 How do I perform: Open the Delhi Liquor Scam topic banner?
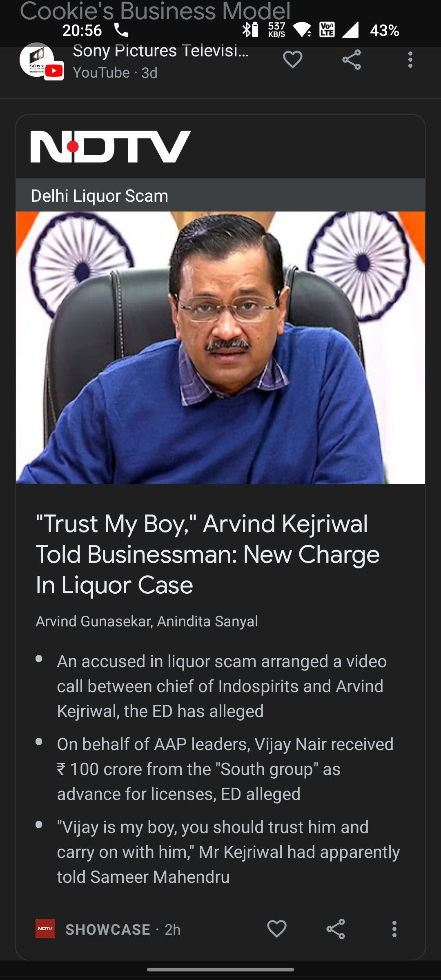(x=220, y=195)
